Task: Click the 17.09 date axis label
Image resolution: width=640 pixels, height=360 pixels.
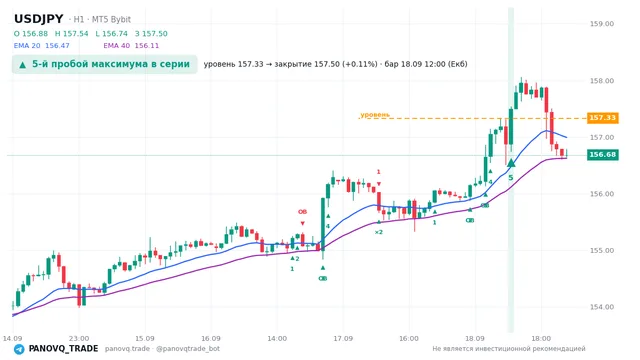Action: click(x=343, y=338)
